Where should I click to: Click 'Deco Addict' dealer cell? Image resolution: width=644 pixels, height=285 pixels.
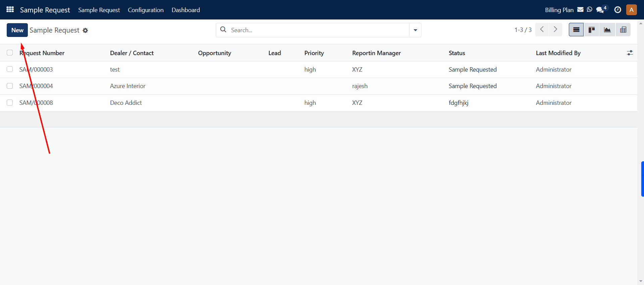pos(126,103)
